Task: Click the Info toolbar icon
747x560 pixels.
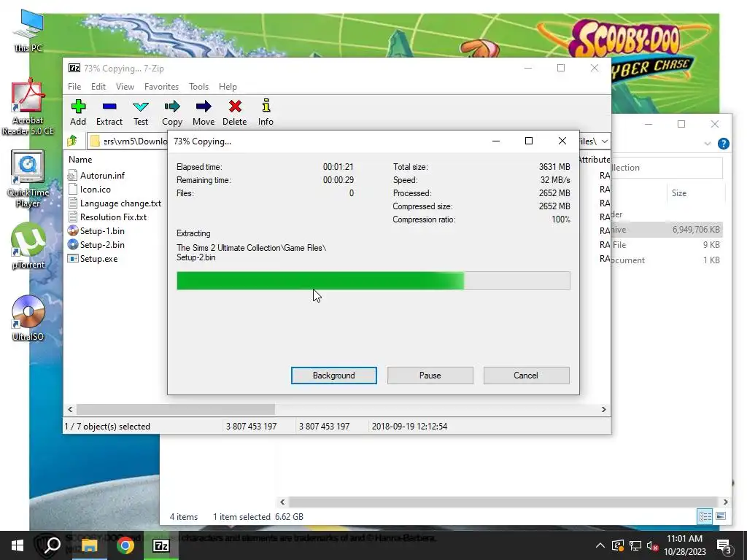Action: click(x=266, y=112)
